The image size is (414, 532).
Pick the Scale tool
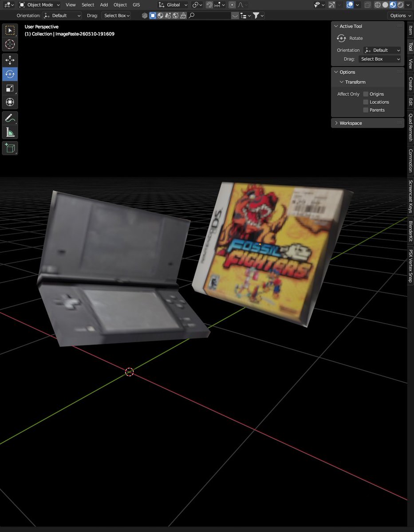(10, 88)
